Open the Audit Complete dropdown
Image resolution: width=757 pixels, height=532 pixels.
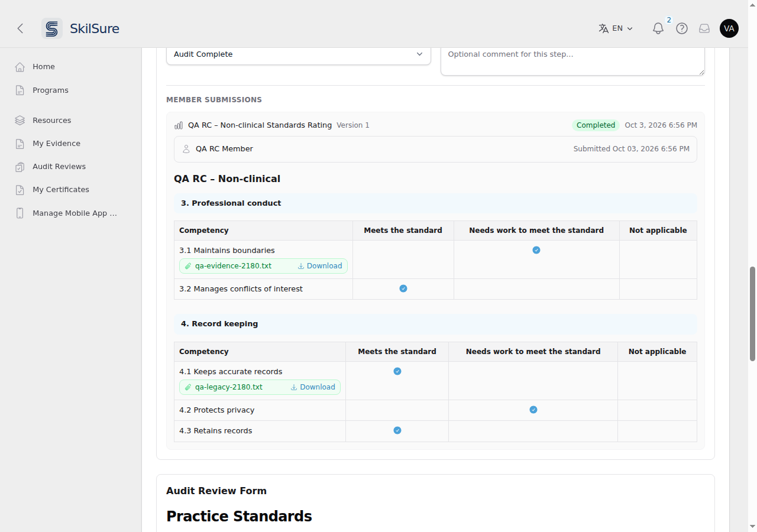pyautogui.click(x=299, y=54)
